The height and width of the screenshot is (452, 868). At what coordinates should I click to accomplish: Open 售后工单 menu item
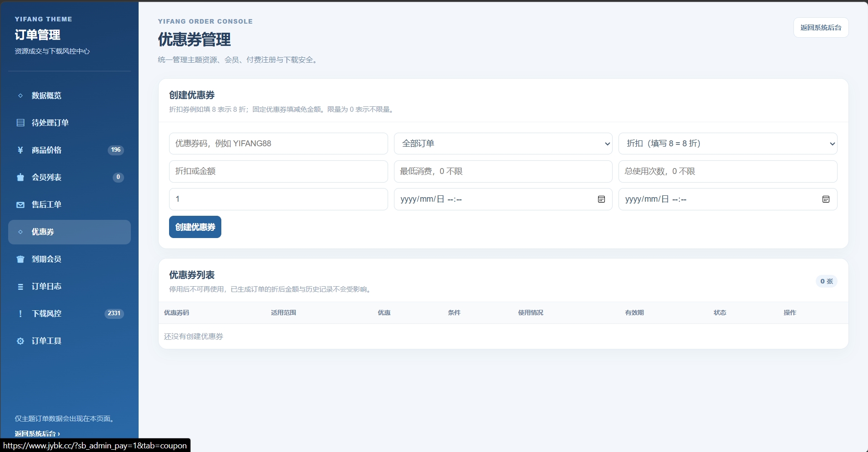70,204
